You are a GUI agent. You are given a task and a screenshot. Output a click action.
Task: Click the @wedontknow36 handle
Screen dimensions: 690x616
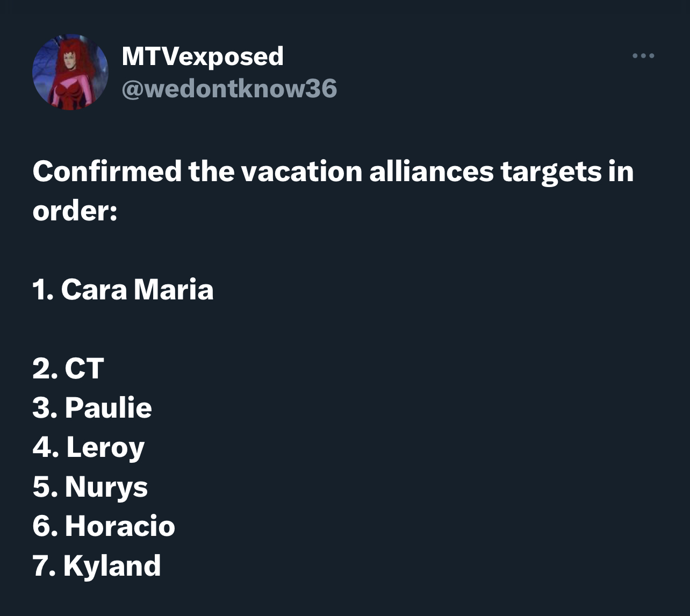[x=229, y=88]
